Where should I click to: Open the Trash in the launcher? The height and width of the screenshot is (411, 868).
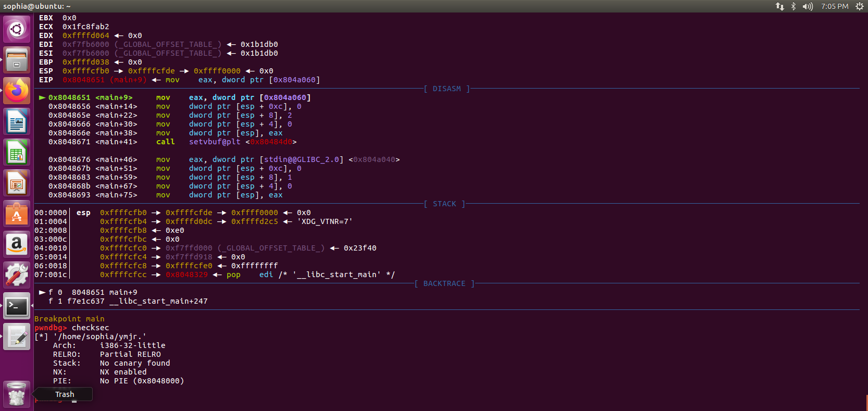(x=17, y=394)
